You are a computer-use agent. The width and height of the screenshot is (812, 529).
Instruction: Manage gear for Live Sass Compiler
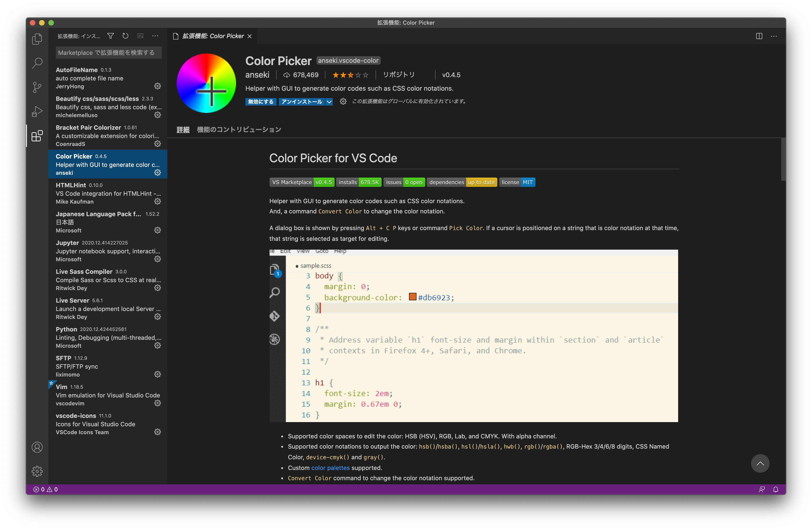157,288
